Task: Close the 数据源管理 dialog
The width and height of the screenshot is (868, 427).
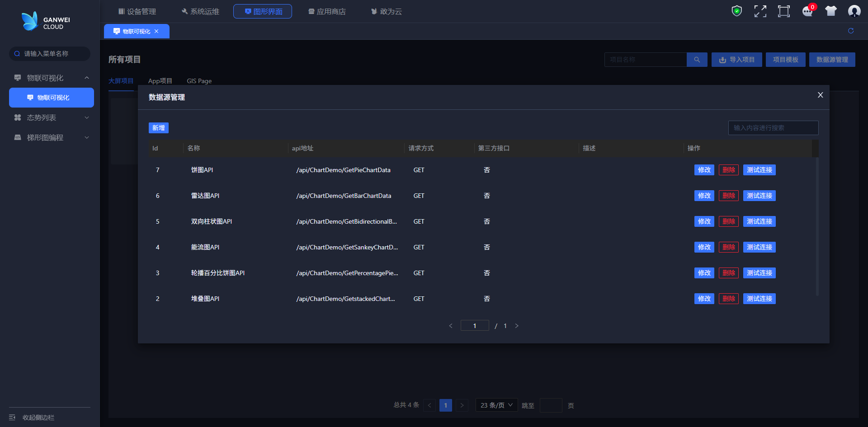Action: tap(820, 95)
